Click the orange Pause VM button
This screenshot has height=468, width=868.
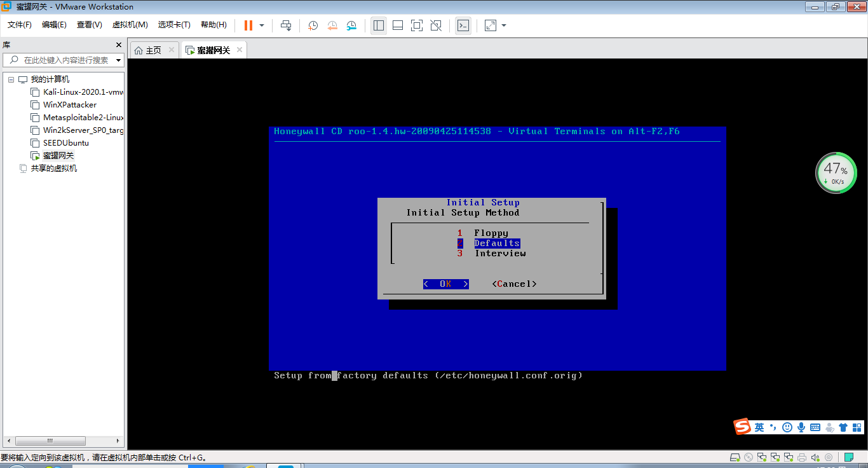click(248, 25)
